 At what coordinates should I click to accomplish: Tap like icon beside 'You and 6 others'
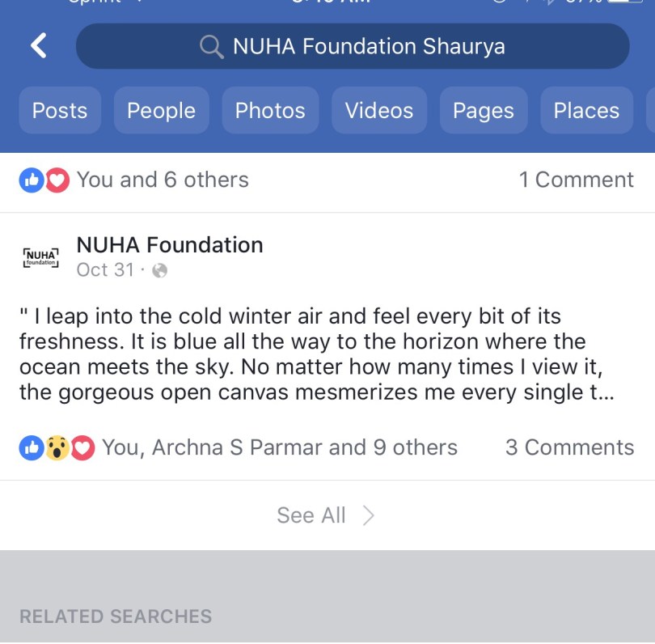(31, 180)
